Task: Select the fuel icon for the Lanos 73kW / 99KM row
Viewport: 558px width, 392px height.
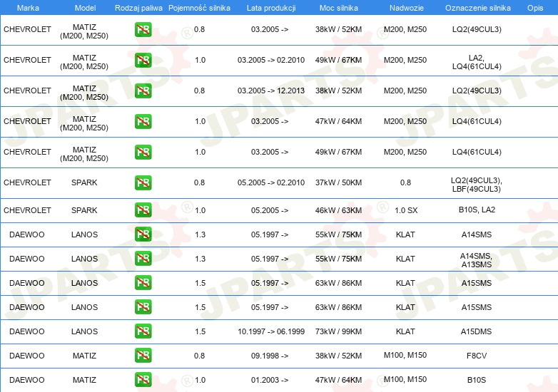Action: 143,331
